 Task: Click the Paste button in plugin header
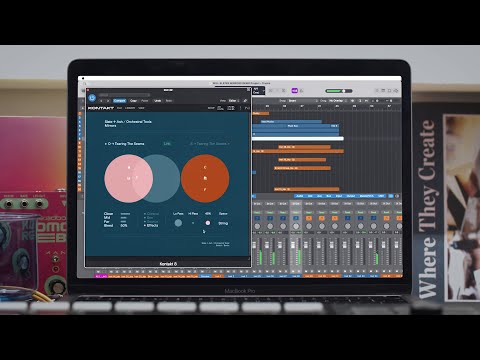click(x=145, y=101)
